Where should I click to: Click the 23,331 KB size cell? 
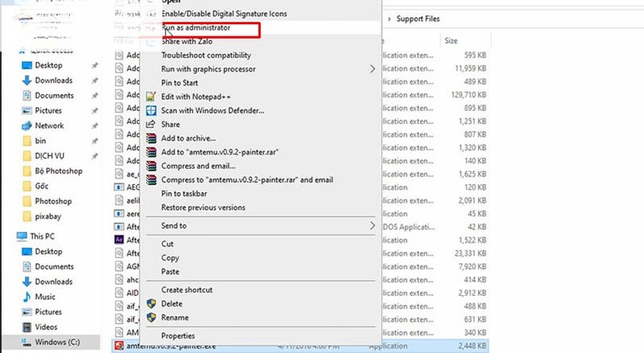470,253
